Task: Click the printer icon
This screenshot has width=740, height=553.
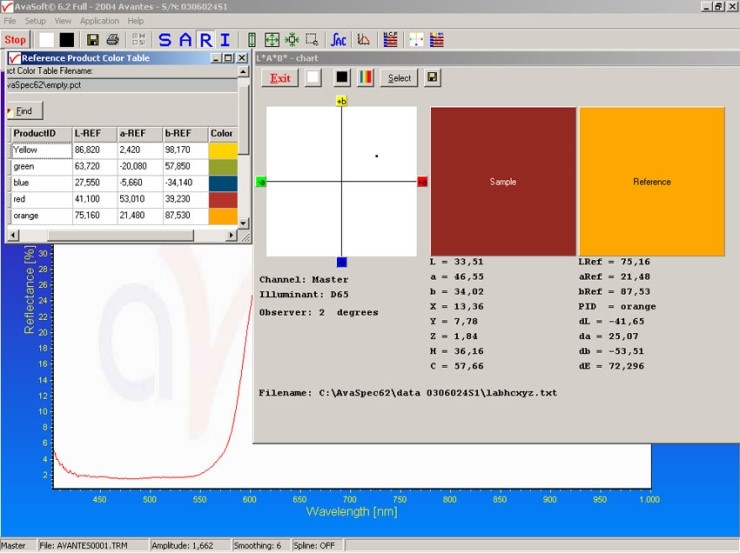Action: [x=113, y=40]
